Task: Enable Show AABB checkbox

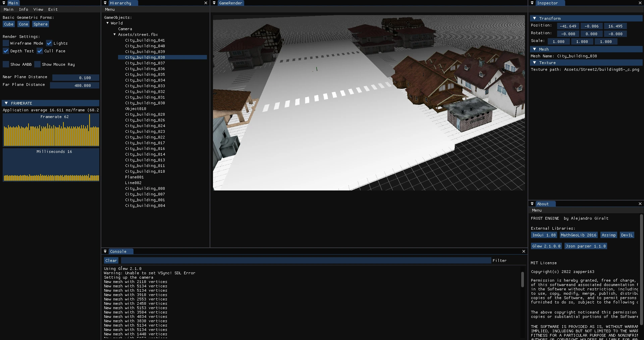Action: coord(6,64)
